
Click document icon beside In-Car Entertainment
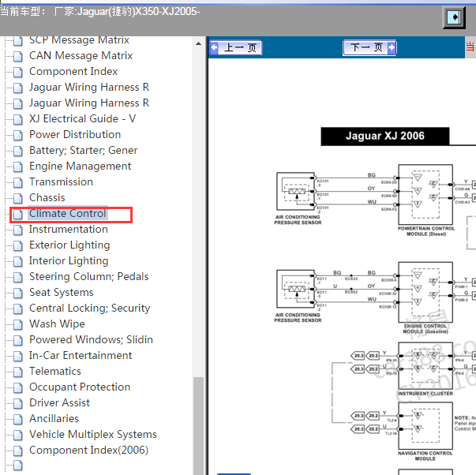pos(18,356)
